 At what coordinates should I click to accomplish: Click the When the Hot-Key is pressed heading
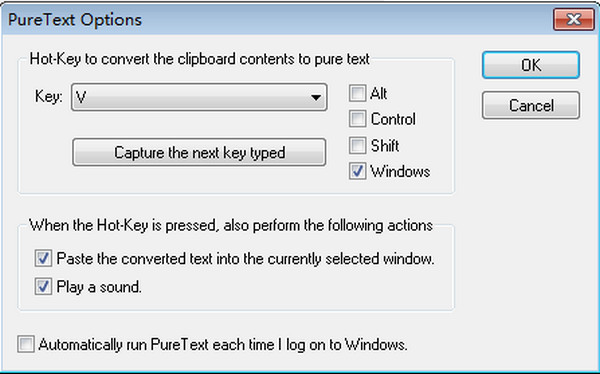(x=231, y=225)
